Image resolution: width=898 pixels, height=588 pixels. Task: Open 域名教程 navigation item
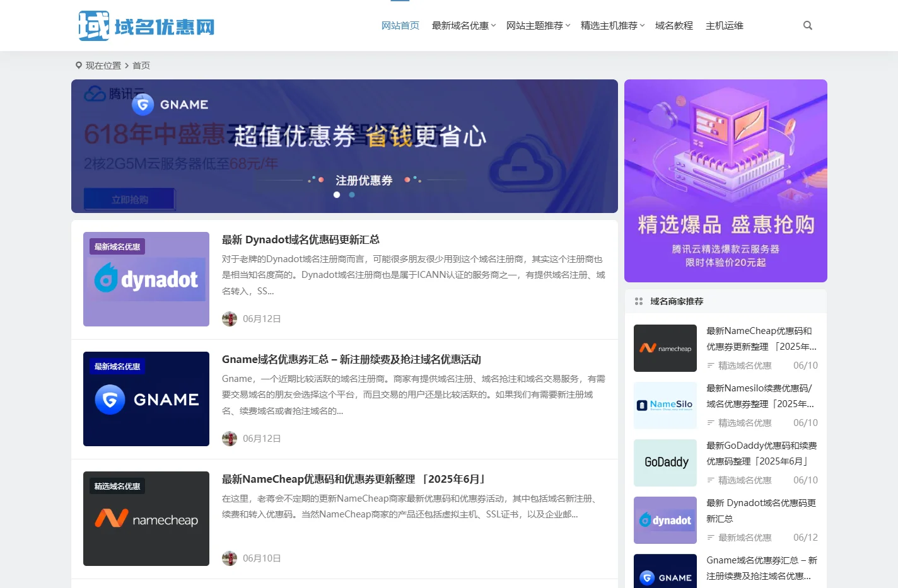pyautogui.click(x=674, y=26)
